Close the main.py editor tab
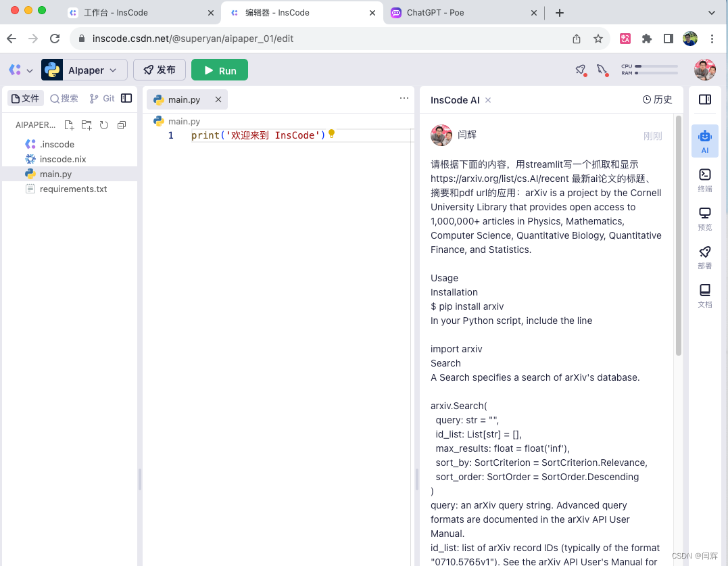The image size is (728, 566). (x=218, y=99)
